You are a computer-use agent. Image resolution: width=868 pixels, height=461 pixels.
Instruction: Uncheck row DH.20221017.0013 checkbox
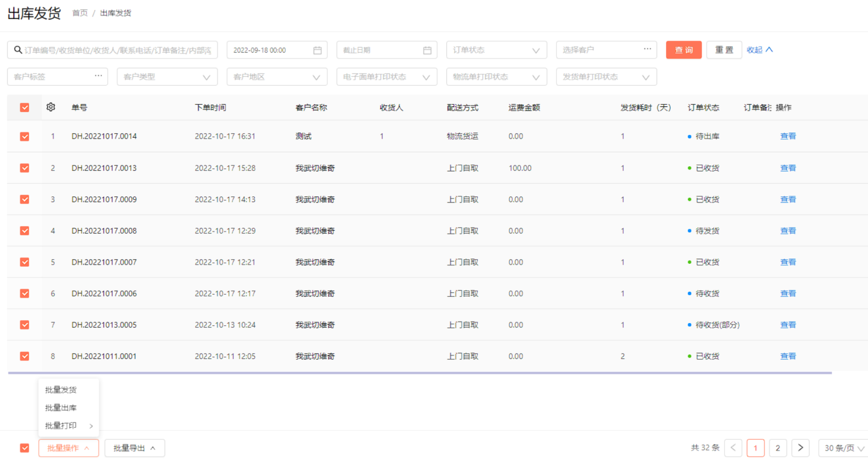point(24,168)
